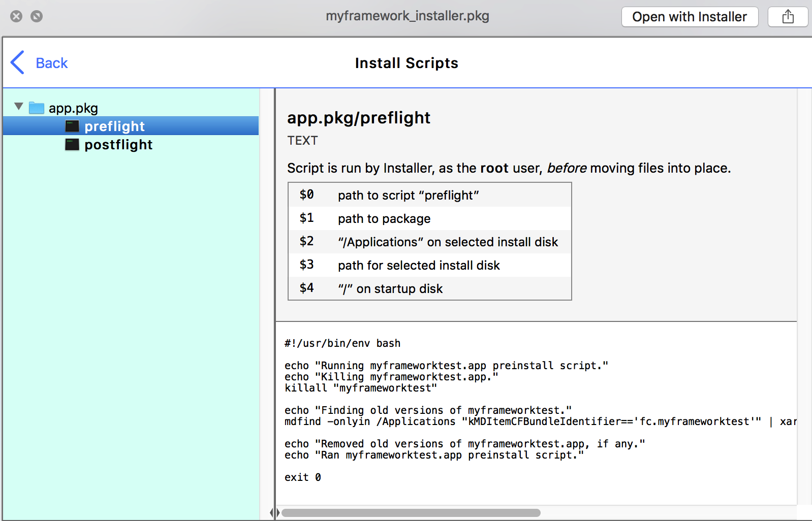Image resolution: width=812 pixels, height=521 pixels.
Task: Select the preflight script label in the sidebar
Action: [114, 126]
